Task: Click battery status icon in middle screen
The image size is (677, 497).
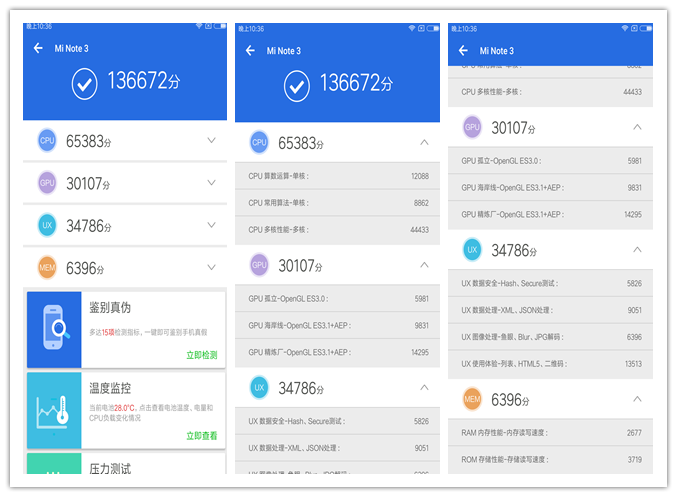Action: (x=433, y=28)
